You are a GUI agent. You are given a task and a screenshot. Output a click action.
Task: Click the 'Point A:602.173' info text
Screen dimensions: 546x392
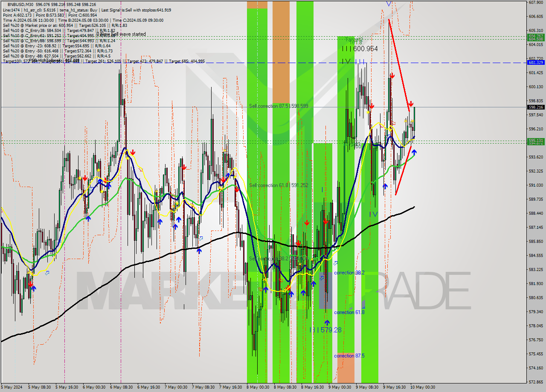(18, 15)
